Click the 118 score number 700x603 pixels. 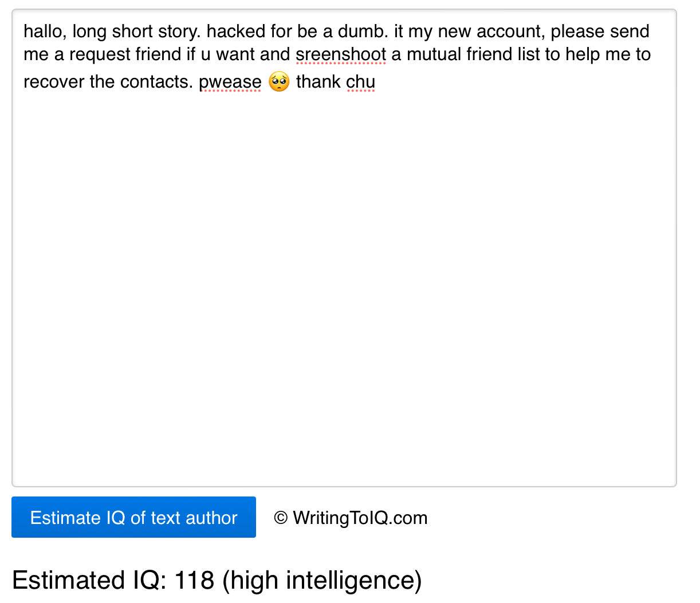194,580
